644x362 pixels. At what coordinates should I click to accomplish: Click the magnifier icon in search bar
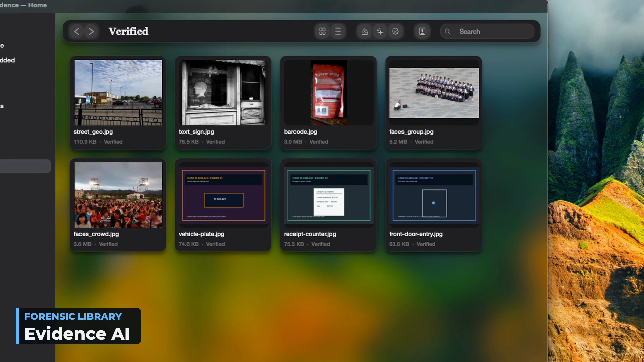[x=448, y=32]
